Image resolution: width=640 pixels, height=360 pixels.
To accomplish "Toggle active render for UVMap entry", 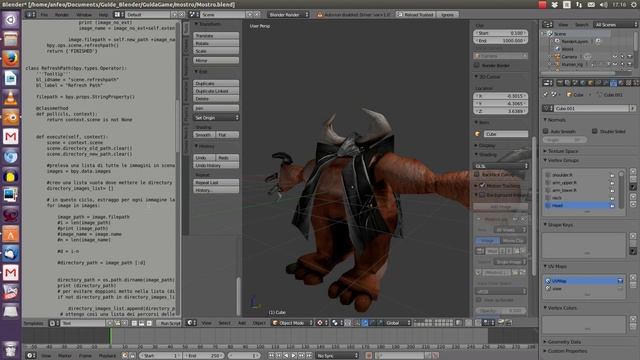I will [x=620, y=281].
